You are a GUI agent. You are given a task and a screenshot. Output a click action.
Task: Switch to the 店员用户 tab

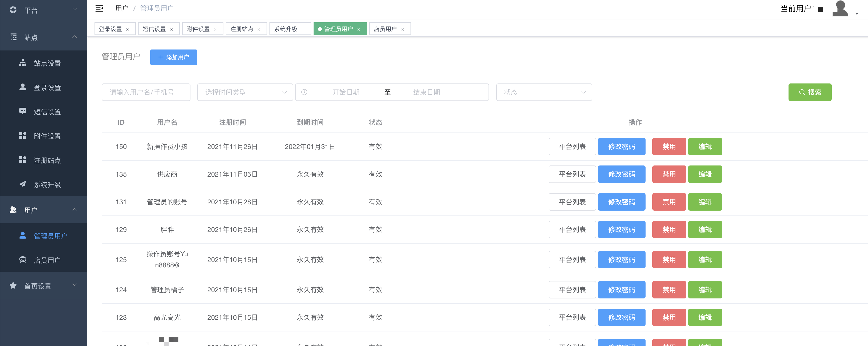click(385, 29)
